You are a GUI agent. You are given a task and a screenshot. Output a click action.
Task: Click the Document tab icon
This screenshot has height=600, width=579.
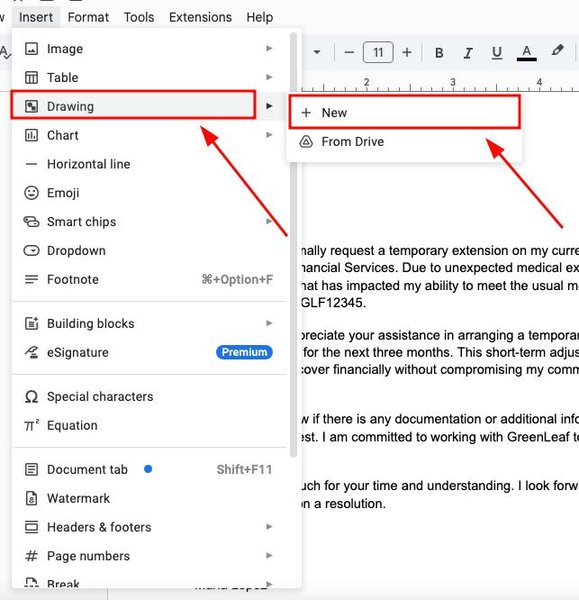coord(31,470)
